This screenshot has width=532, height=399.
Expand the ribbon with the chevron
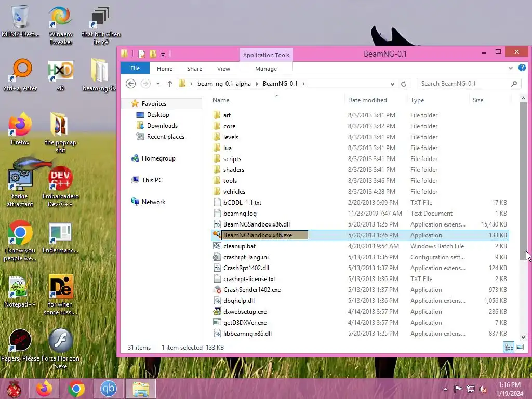511,68
